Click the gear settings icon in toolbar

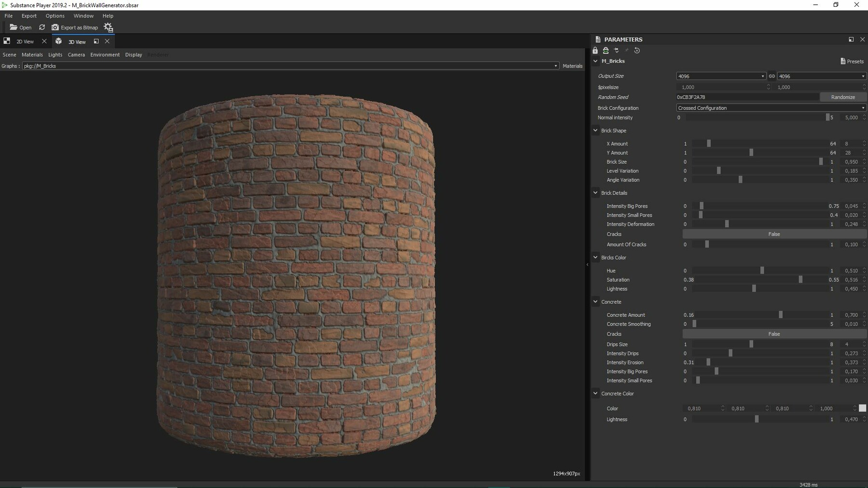pos(108,27)
